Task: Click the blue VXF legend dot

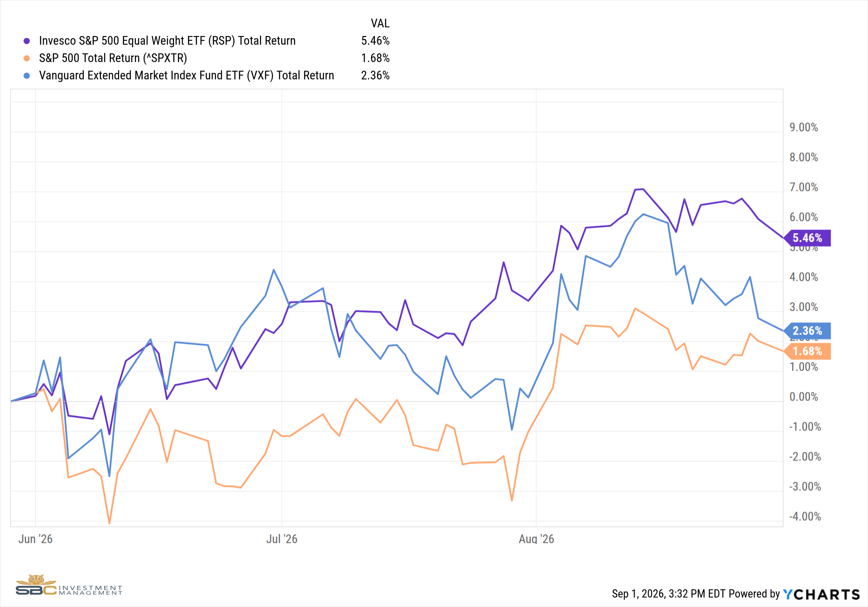Action: pos(27,75)
